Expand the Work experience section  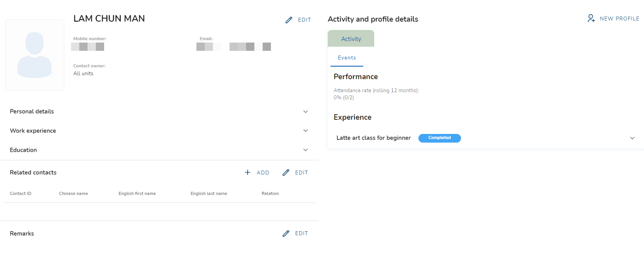pos(305,131)
